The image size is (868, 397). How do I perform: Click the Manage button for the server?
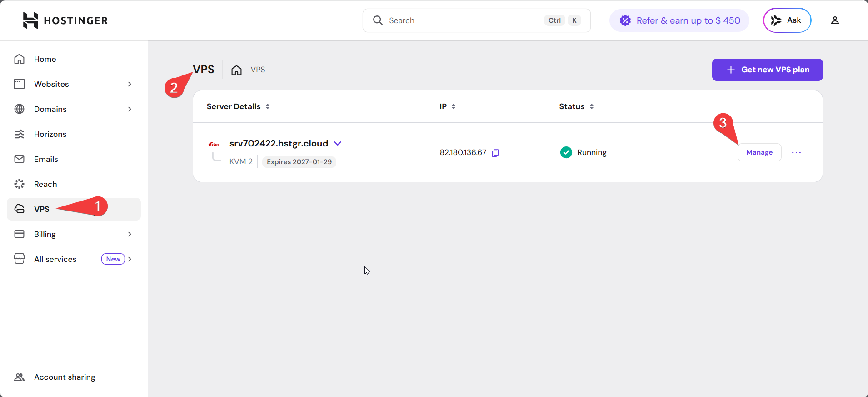(759, 152)
